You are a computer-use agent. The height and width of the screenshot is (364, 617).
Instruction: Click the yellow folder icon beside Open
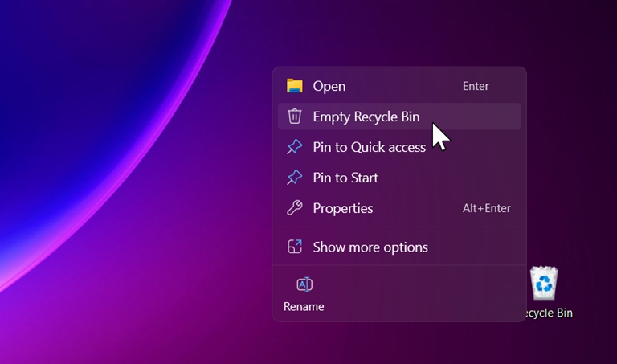pos(295,86)
